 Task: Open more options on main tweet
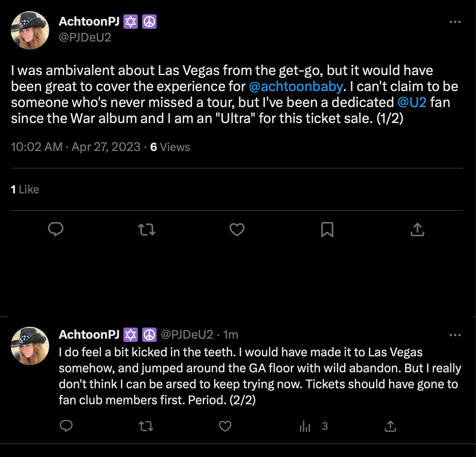(x=455, y=22)
